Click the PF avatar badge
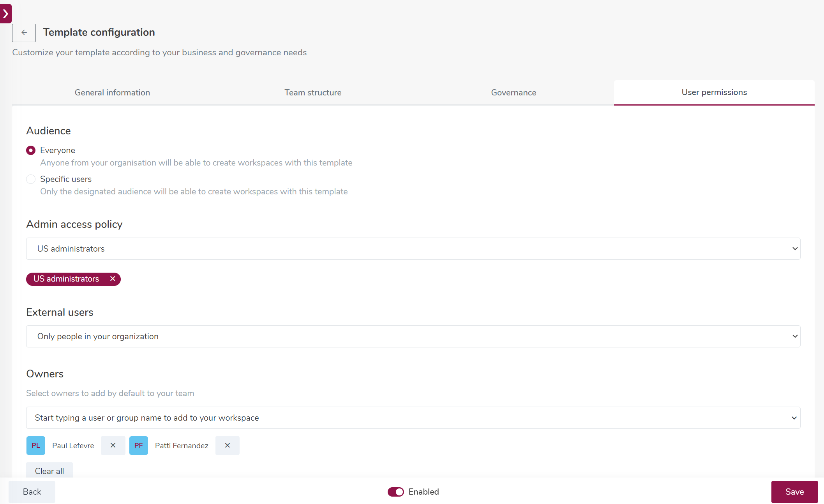This screenshot has height=504, width=824. click(139, 445)
